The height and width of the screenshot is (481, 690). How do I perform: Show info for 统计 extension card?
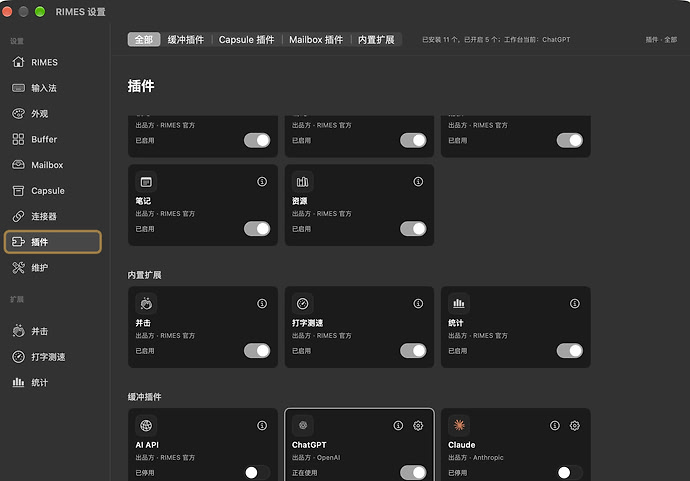575,304
